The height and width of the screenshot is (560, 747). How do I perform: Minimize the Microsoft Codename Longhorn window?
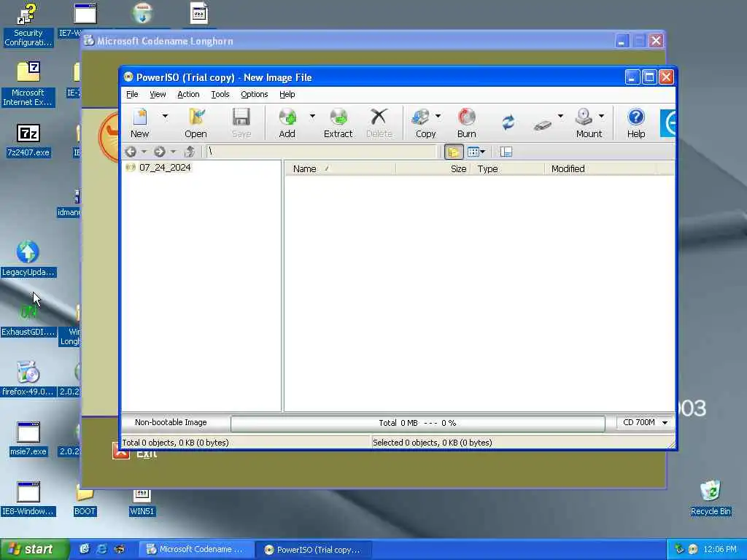point(622,41)
